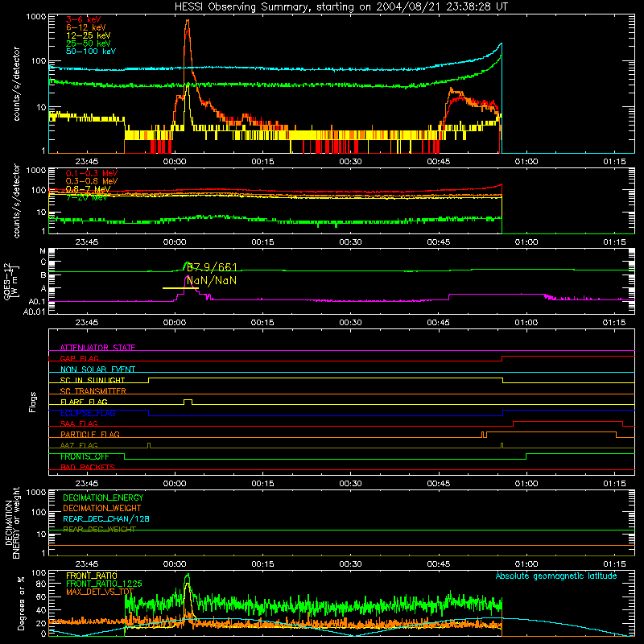
Task: Click the 0.1-0.3 MeV legend label
Action: click(91, 173)
